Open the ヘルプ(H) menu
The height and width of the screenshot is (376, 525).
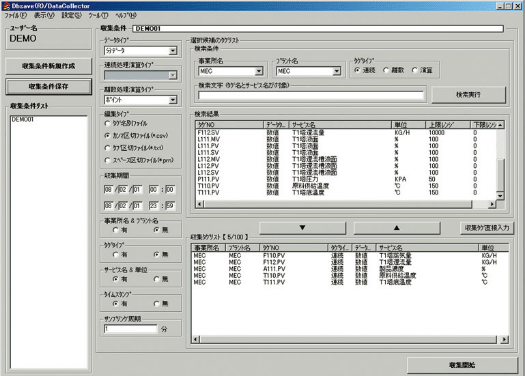[126, 15]
